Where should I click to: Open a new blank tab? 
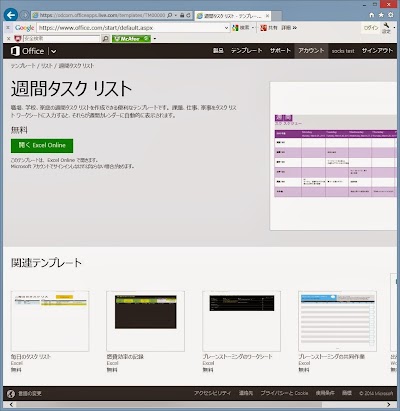click(x=277, y=16)
